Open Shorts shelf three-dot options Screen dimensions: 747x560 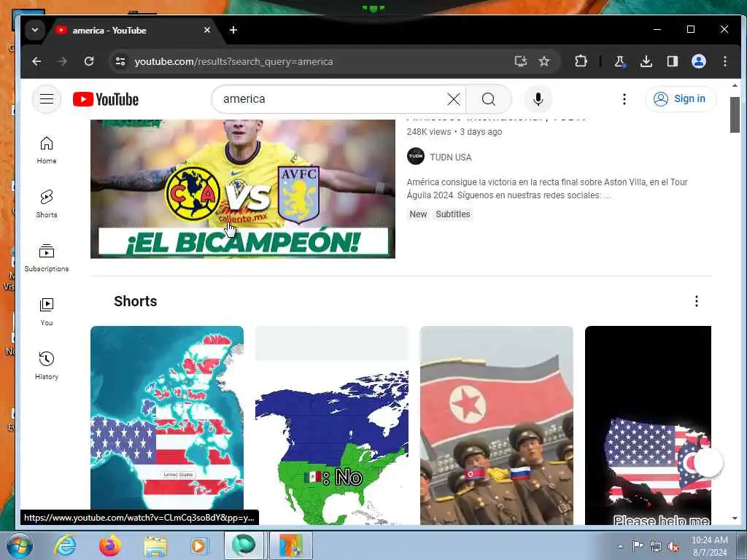(696, 301)
